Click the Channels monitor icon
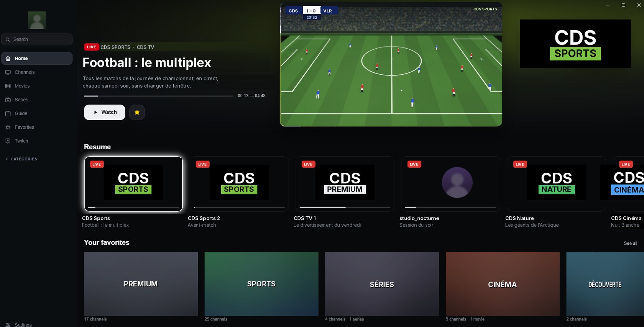Image resolution: width=644 pixels, height=327 pixels. (8, 72)
